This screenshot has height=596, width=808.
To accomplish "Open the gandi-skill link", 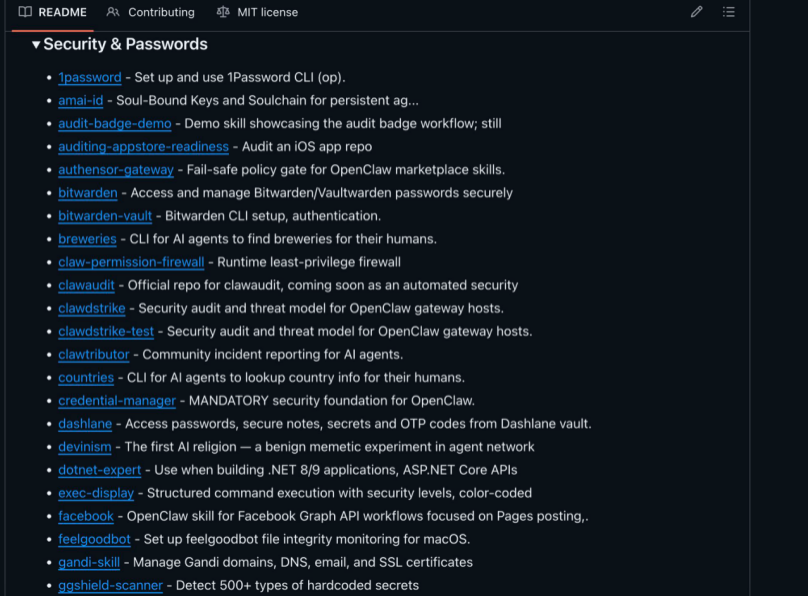I will pyautogui.click(x=89, y=562).
